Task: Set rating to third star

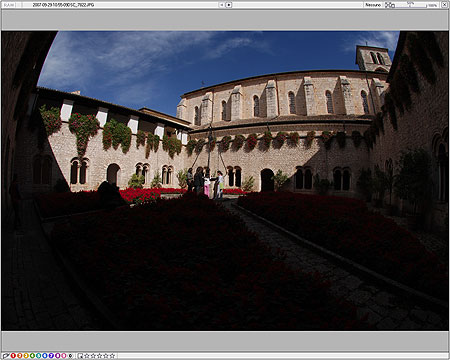Action: 100,356
